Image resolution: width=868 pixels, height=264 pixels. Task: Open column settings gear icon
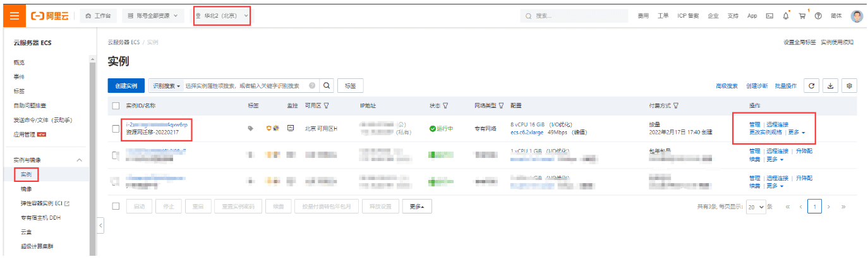coord(850,86)
